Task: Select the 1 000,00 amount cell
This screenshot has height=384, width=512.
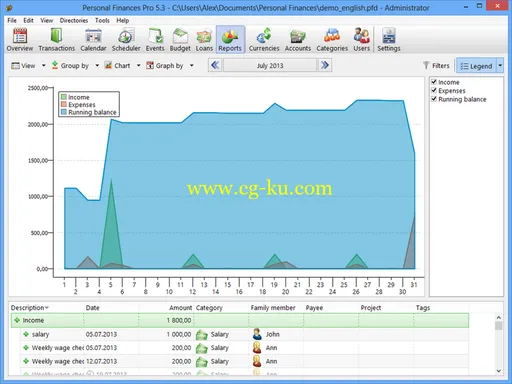Action: point(166,334)
